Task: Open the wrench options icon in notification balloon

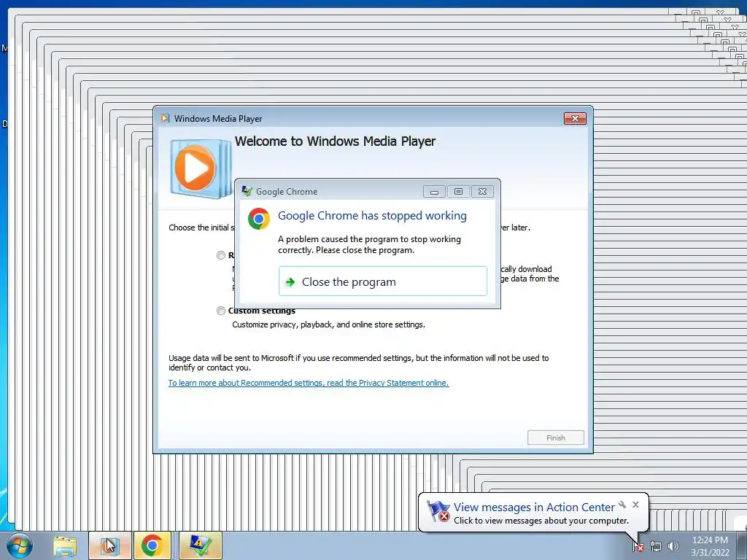Action: pyautogui.click(x=622, y=505)
